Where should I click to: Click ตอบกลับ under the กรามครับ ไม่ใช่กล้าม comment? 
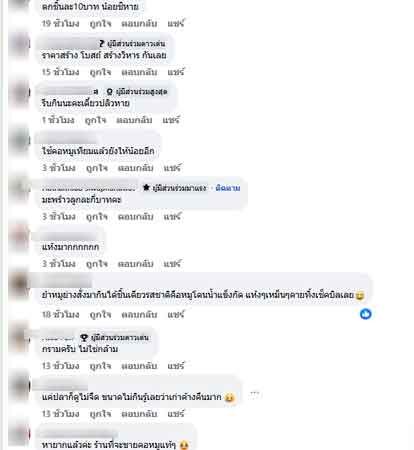pyautogui.click(x=139, y=366)
